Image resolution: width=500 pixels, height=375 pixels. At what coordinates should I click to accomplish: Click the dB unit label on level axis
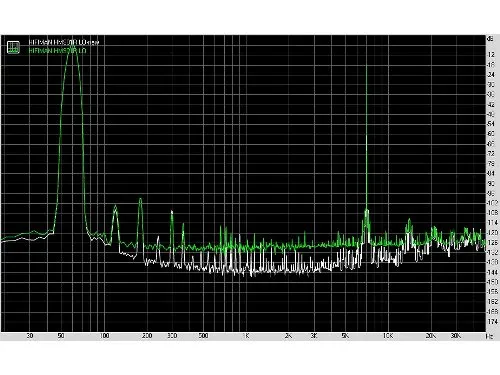click(490, 39)
